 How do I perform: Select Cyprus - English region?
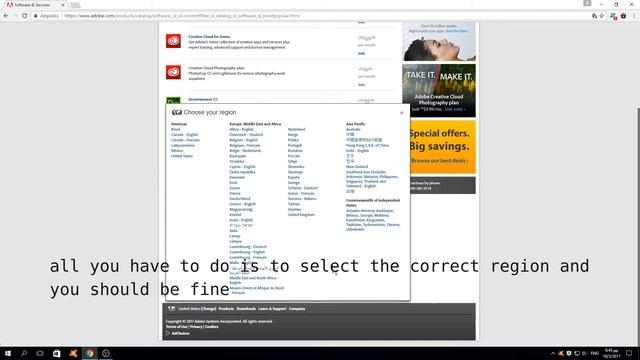242,167
